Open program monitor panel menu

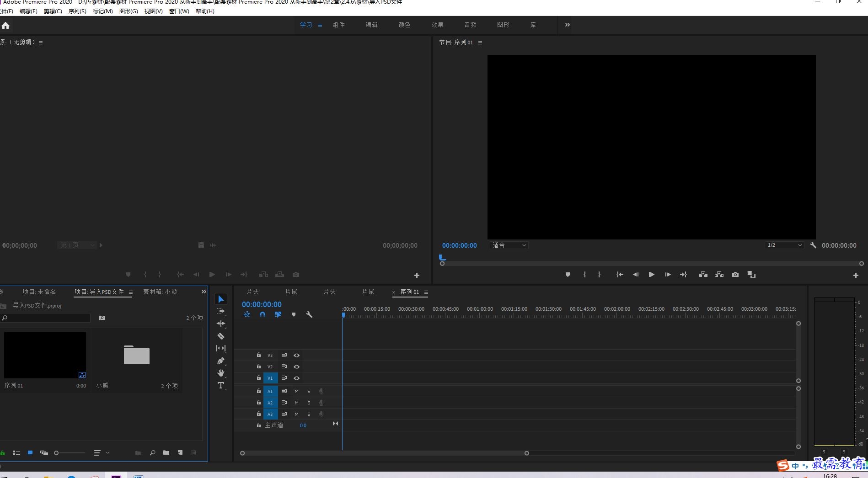(x=480, y=42)
